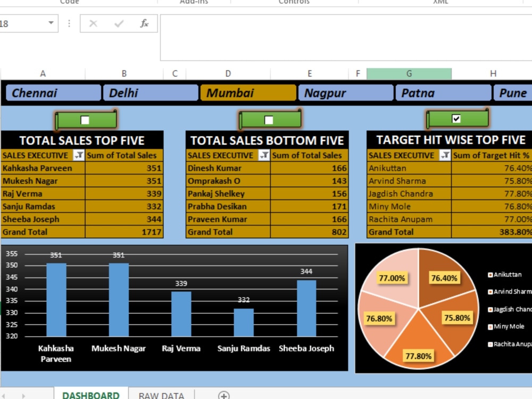Select column C header
Viewport: 532px width, 399px height.
[x=174, y=73]
